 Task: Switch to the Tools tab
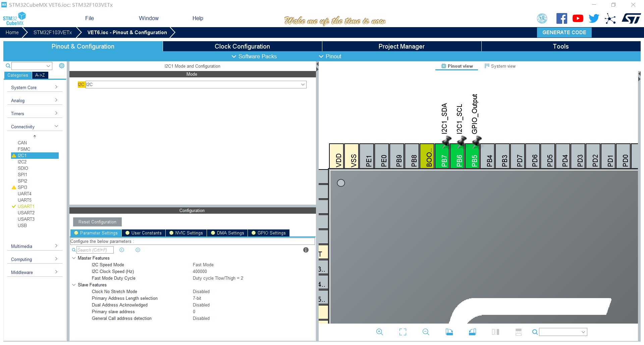[x=561, y=46]
